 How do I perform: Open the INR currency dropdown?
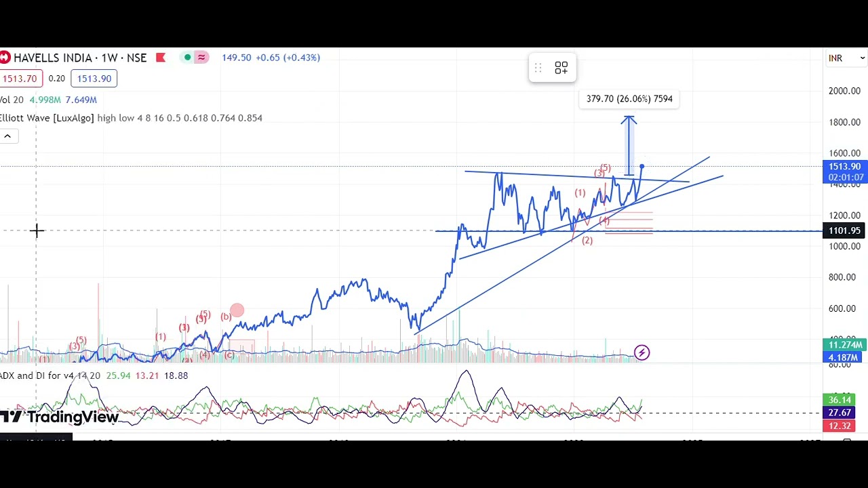846,58
